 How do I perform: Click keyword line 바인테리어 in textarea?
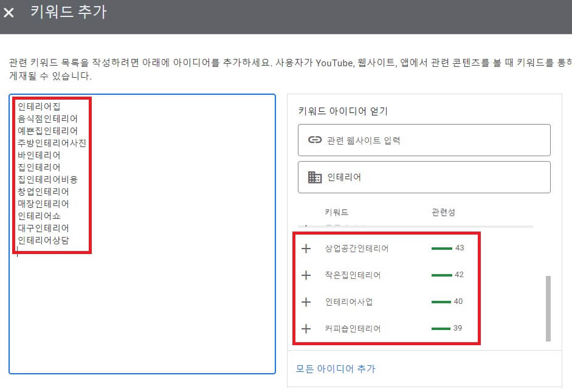coord(39,155)
